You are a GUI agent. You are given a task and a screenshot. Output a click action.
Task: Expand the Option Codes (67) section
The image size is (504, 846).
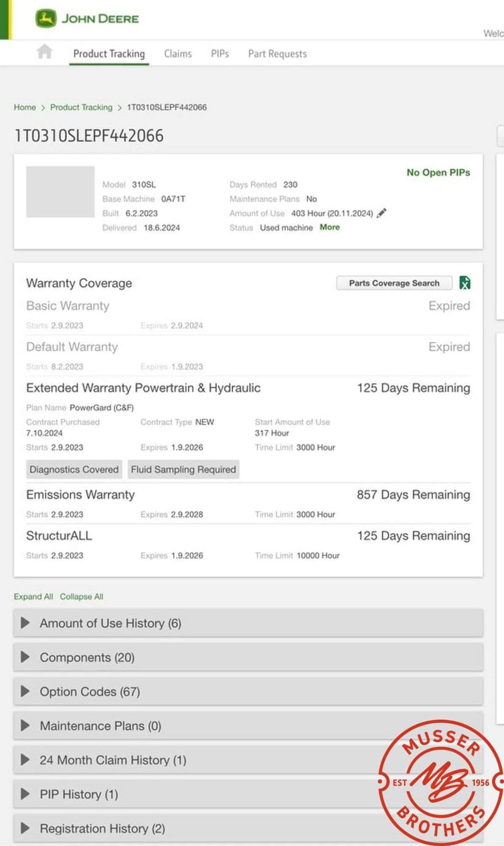click(x=248, y=691)
